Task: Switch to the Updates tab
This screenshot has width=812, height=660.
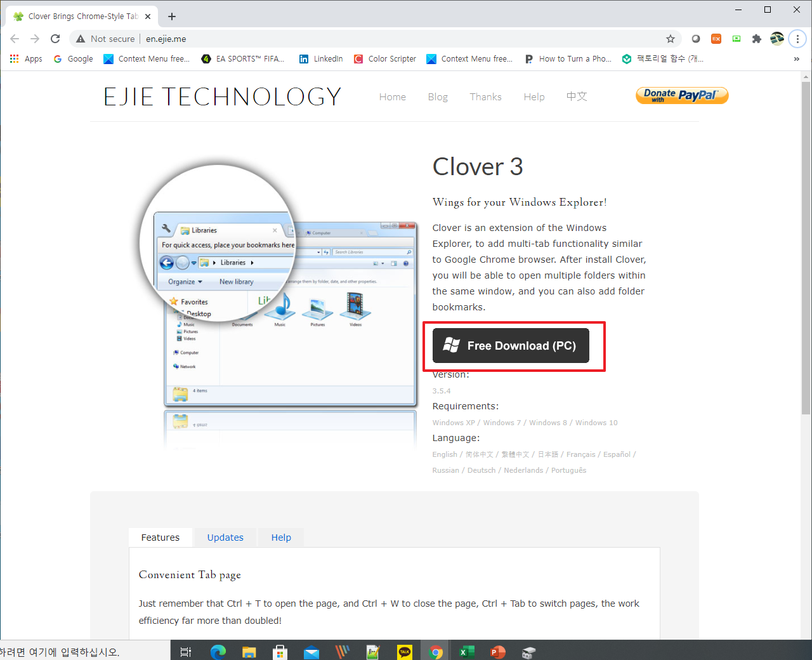Action: click(225, 538)
